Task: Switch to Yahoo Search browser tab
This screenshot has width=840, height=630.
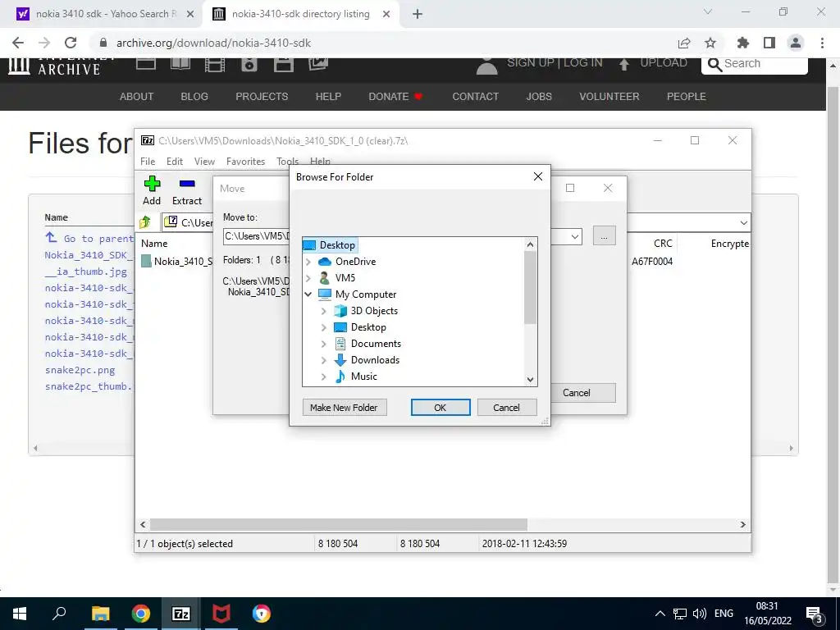Action: pos(105,14)
